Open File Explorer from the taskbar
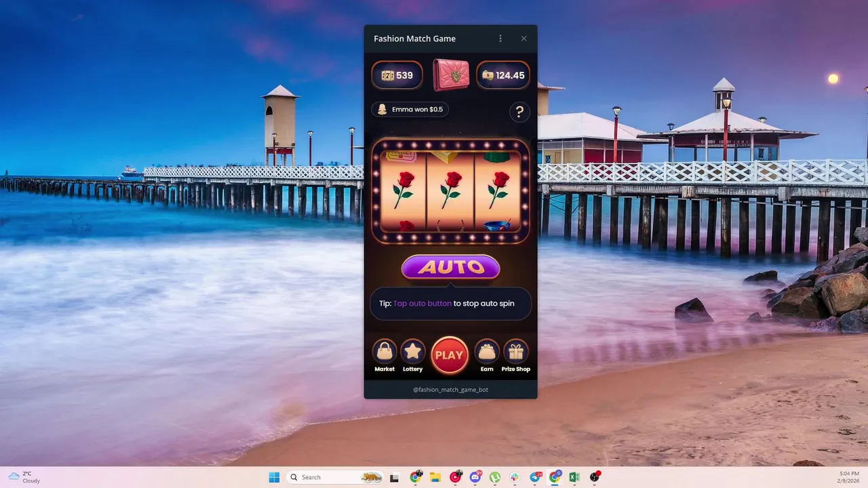 435,477
